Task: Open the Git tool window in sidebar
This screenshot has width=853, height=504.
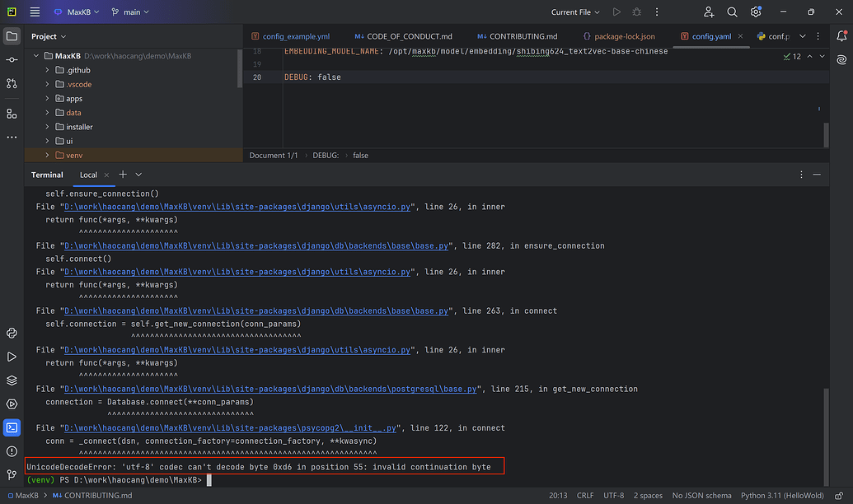Action: pos(12,474)
